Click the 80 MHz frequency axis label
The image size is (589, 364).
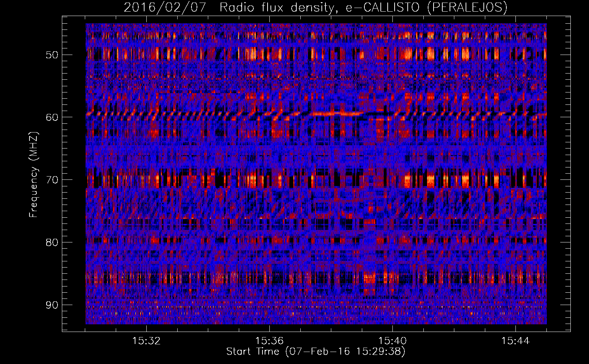pos(52,242)
